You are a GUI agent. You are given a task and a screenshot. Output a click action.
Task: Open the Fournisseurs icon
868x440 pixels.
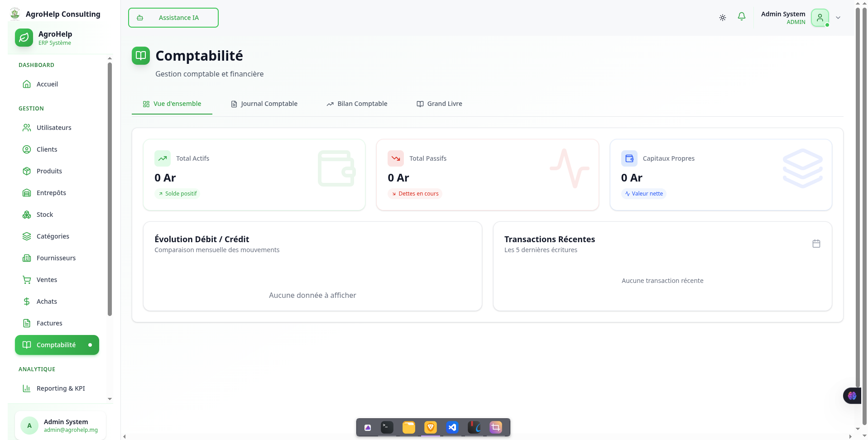pos(27,258)
